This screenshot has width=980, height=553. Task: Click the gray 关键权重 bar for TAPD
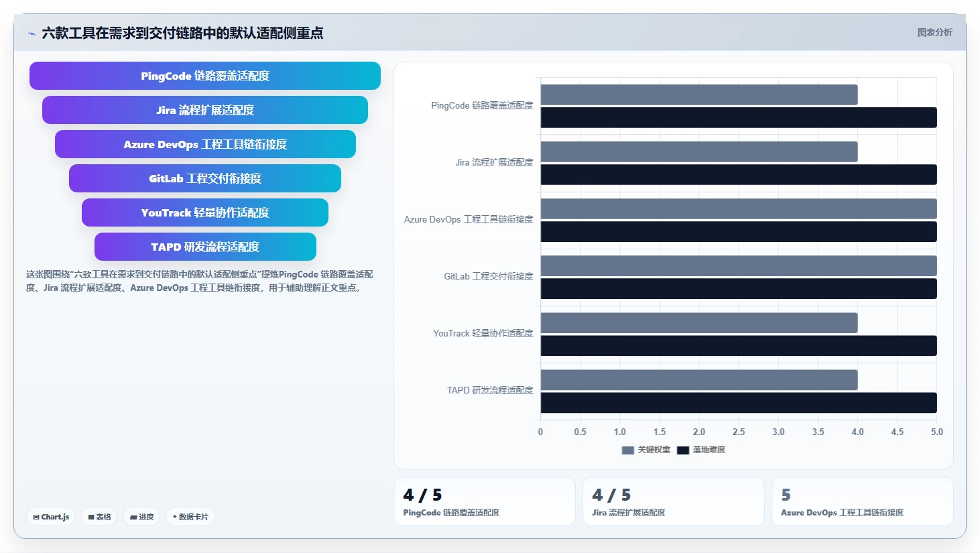699,379
